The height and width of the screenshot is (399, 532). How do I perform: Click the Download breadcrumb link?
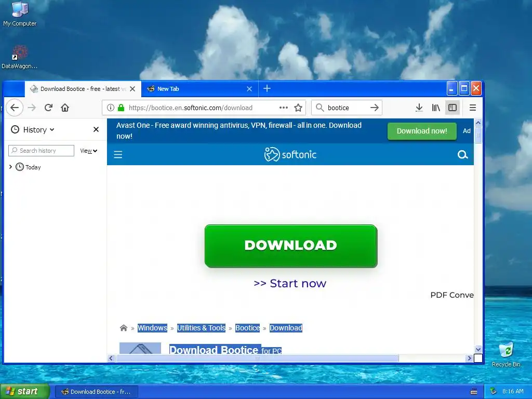point(286,328)
